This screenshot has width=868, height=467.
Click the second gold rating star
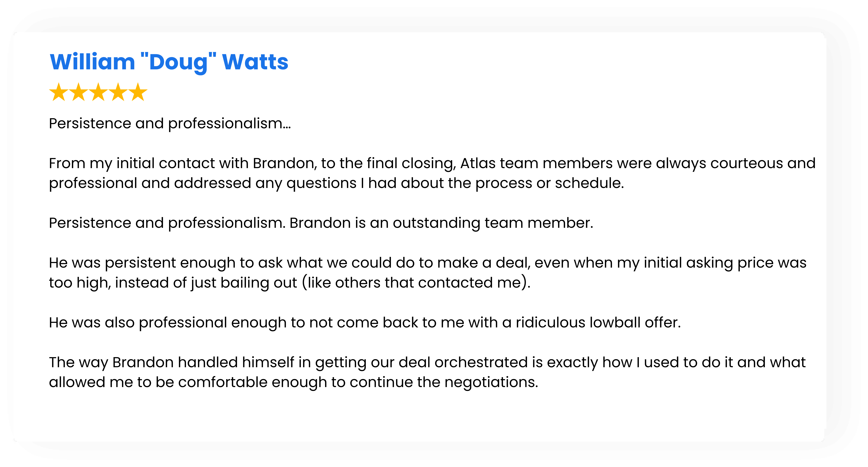coord(79,92)
